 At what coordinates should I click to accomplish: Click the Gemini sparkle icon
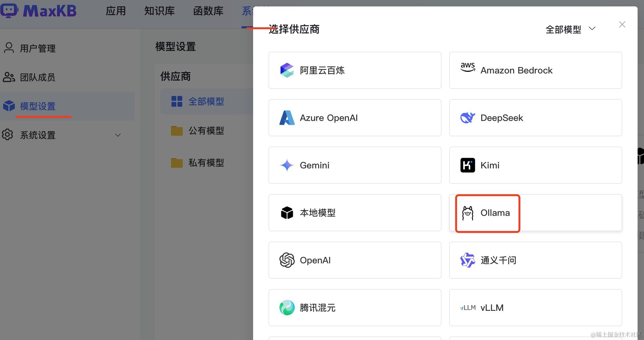(x=287, y=165)
